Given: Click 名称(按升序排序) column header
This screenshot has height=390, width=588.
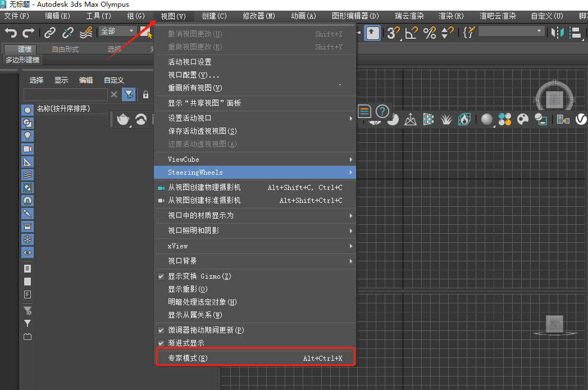Looking at the screenshot, I should tap(63, 109).
